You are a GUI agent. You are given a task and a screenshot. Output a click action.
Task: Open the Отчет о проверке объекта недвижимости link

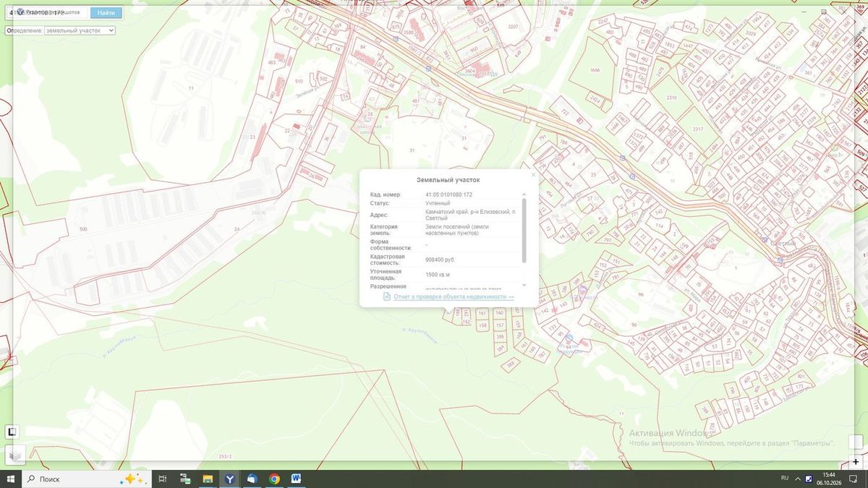coord(454,296)
